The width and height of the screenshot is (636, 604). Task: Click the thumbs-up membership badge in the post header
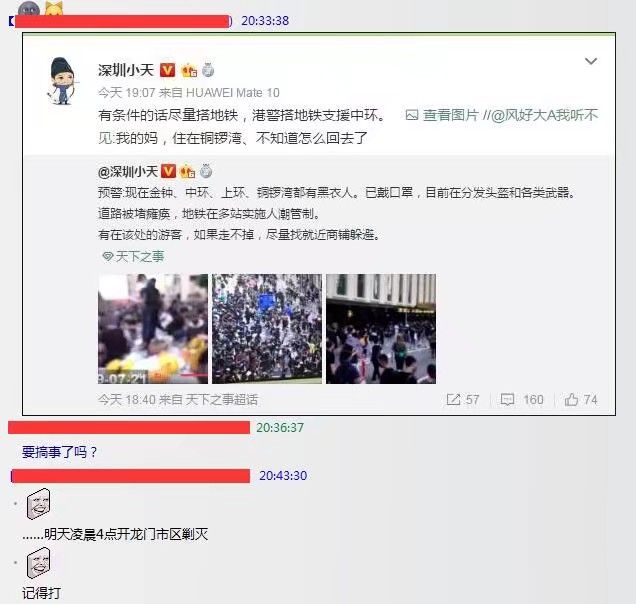click(189, 71)
